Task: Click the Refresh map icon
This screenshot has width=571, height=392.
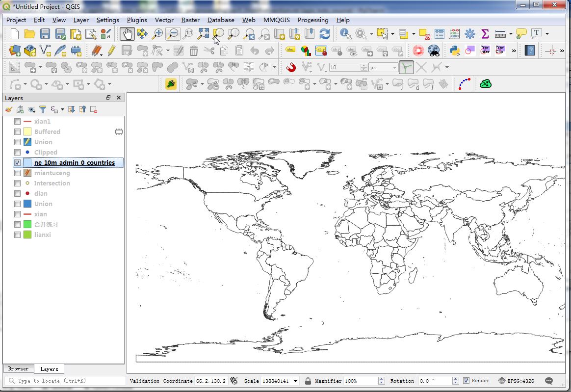Action: 324,34
